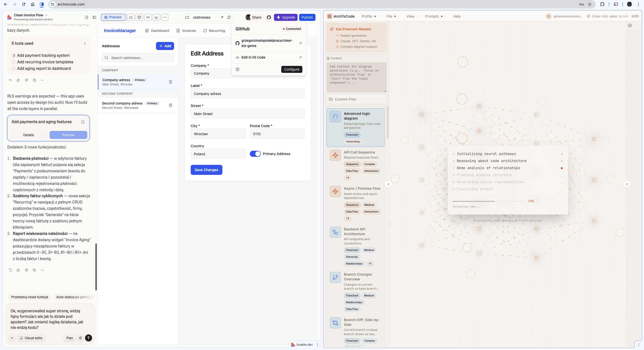This screenshot has width=644, height=350.
Task: Refresh the preview with the reload icon
Action: coord(229,17)
